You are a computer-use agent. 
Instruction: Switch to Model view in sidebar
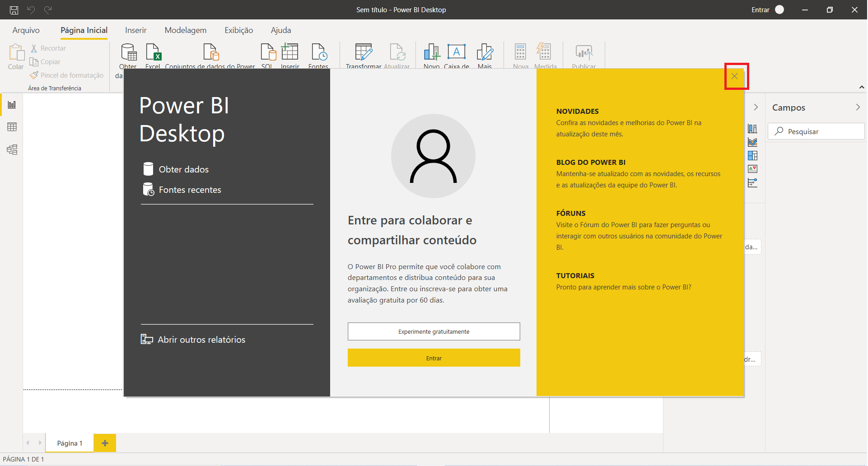(12, 149)
